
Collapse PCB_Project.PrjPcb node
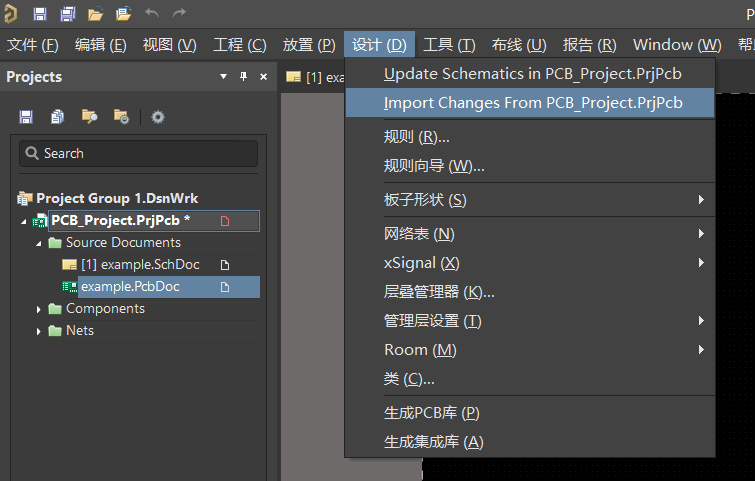click(24, 221)
